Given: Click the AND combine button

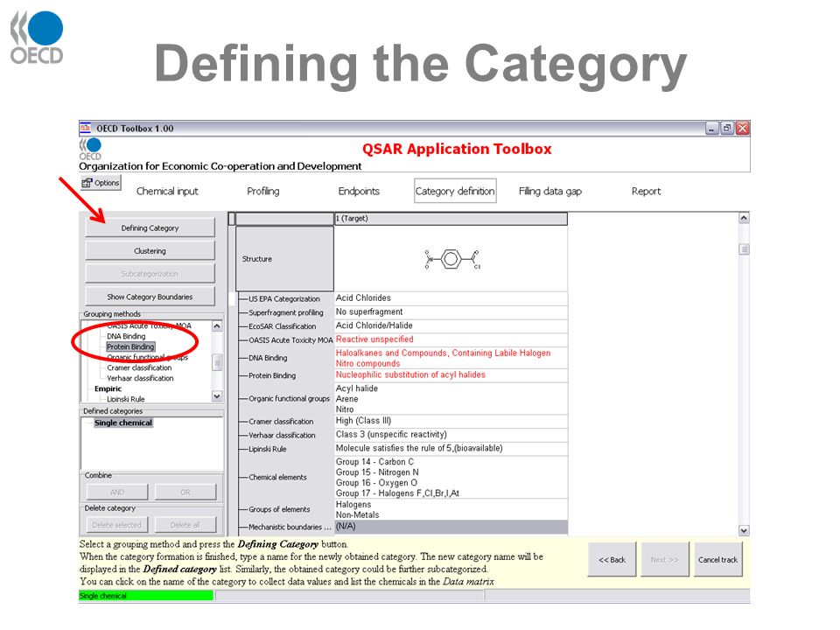Looking at the screenshot, I should [117, 492].
